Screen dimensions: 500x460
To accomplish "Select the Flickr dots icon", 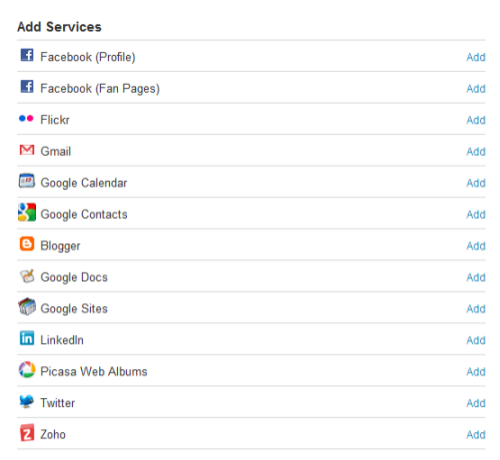I will [26, 118].
